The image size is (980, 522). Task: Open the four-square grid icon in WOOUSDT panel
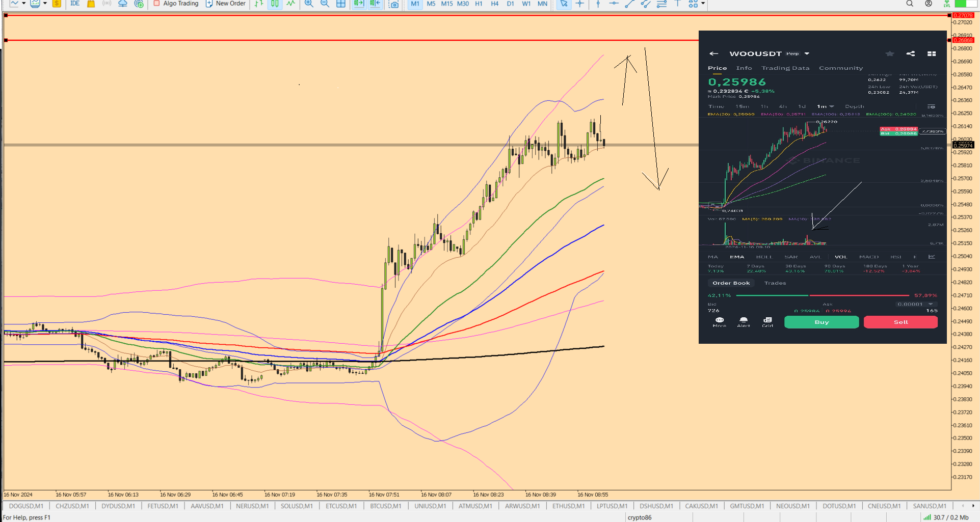coord(932,53)
